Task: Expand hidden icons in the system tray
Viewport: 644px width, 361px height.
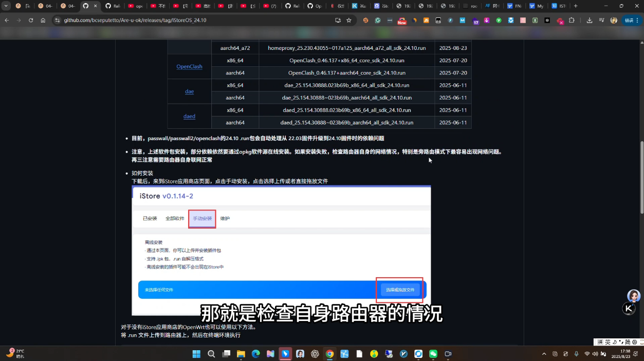Action: 544,354
